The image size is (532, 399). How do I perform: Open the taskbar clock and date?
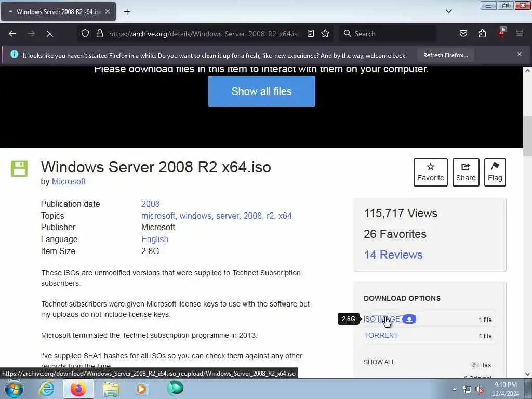coord(506,389)
